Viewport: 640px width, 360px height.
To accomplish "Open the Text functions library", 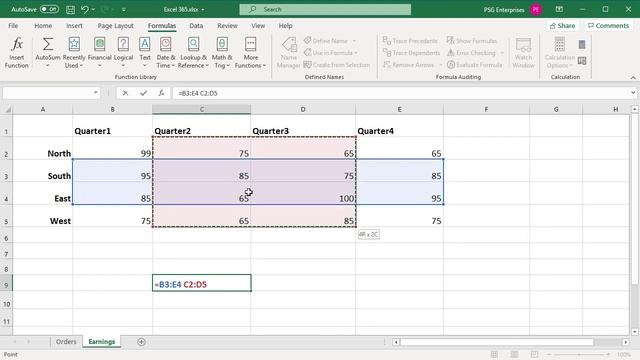I will (x=144, y=53).
